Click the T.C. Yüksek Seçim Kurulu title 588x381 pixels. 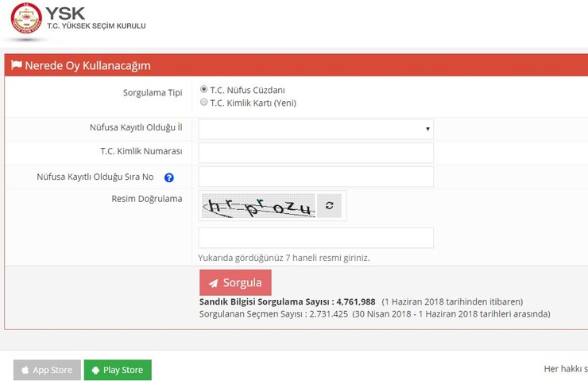96,25
